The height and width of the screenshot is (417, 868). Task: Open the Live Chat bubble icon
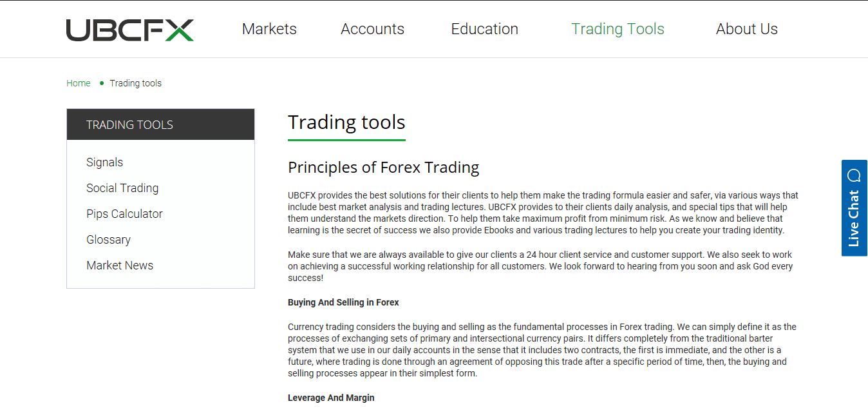854,173
